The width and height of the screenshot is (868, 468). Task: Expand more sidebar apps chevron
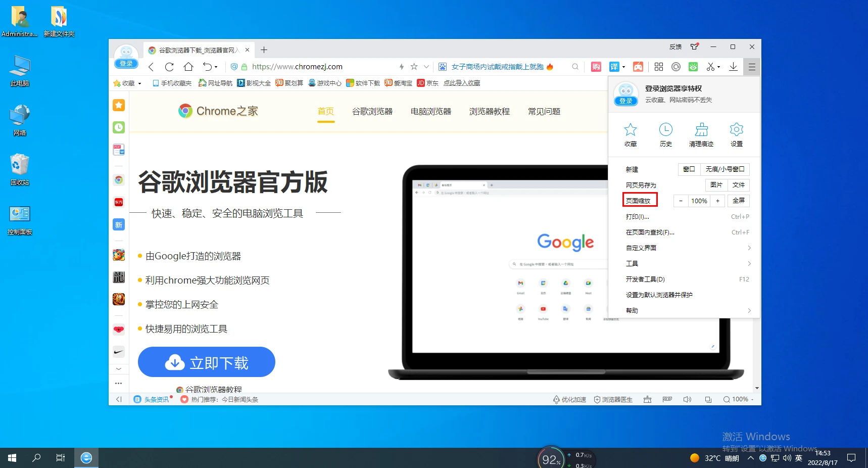pyautogui.click(x=119, y=369)
